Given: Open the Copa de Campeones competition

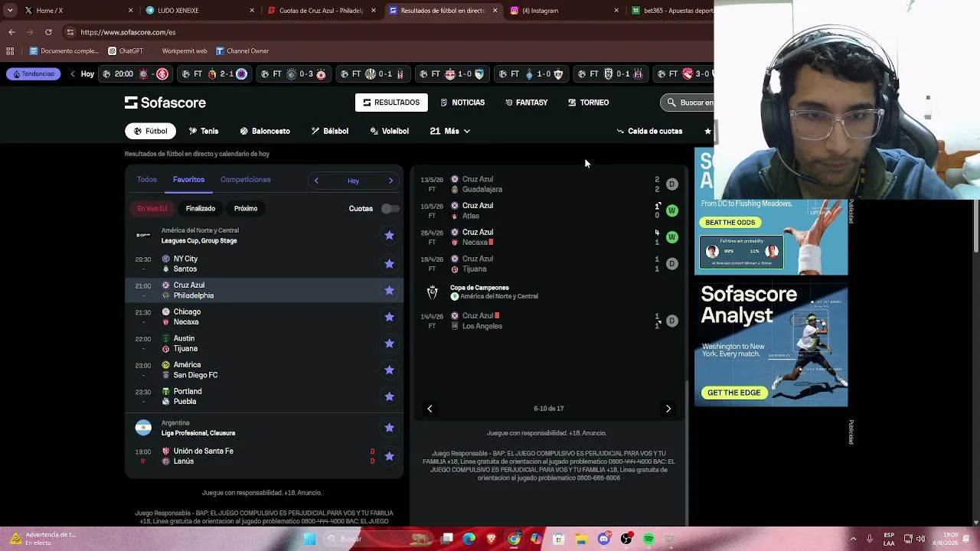Looking at the screenshot, I should tap(479, 288).
